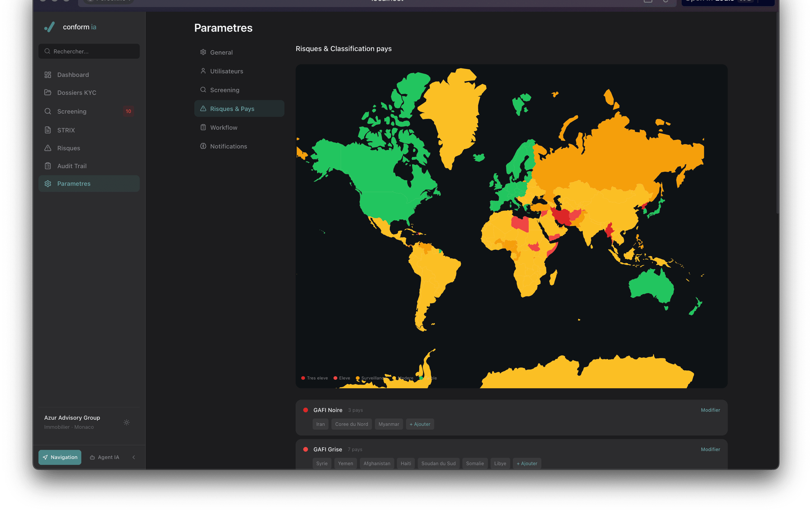Select the Utilisateurs person icon
The width and height of the screenshot is (812, 513).
pyautogui.click(x=203, y=71)
